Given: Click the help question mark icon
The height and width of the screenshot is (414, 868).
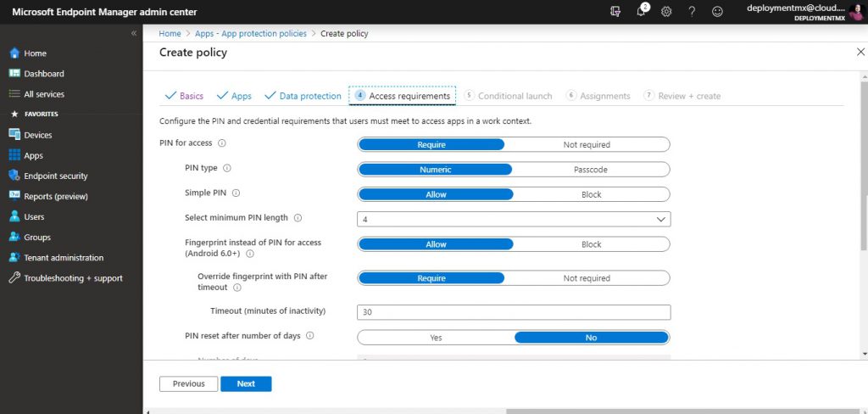Looking at the screenshot, I should (x=692, y=11).
